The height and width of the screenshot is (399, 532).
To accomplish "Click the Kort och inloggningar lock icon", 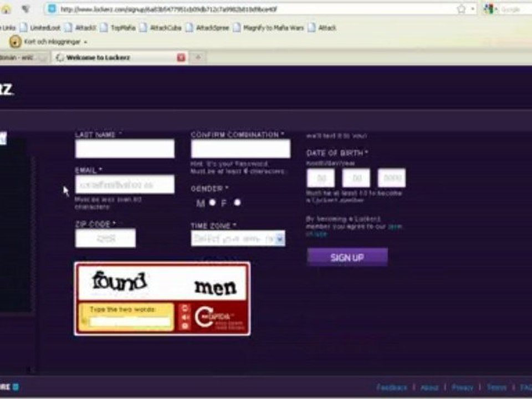I will pyautogui.click(x=15, y=42).
